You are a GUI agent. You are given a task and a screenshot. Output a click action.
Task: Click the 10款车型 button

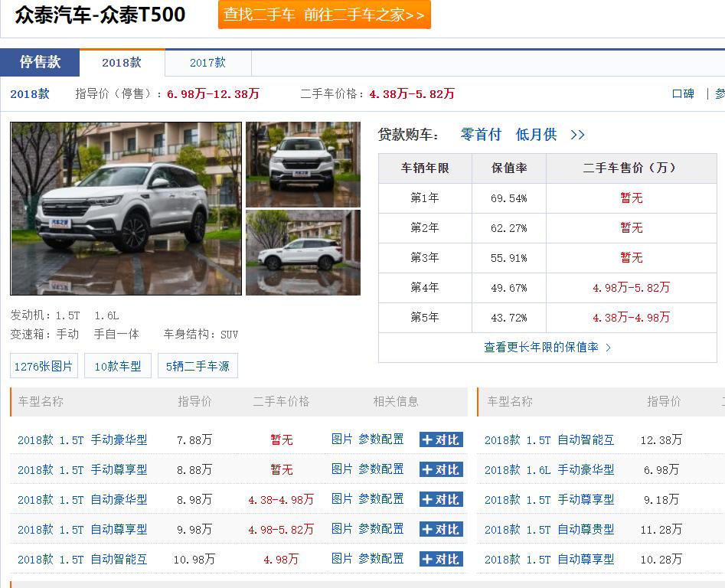[x=117, y=365]
